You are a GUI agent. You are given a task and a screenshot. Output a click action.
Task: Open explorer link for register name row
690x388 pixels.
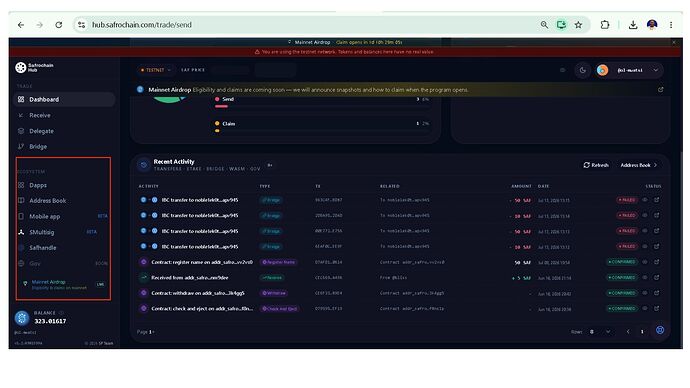click(x=657, y=262)
